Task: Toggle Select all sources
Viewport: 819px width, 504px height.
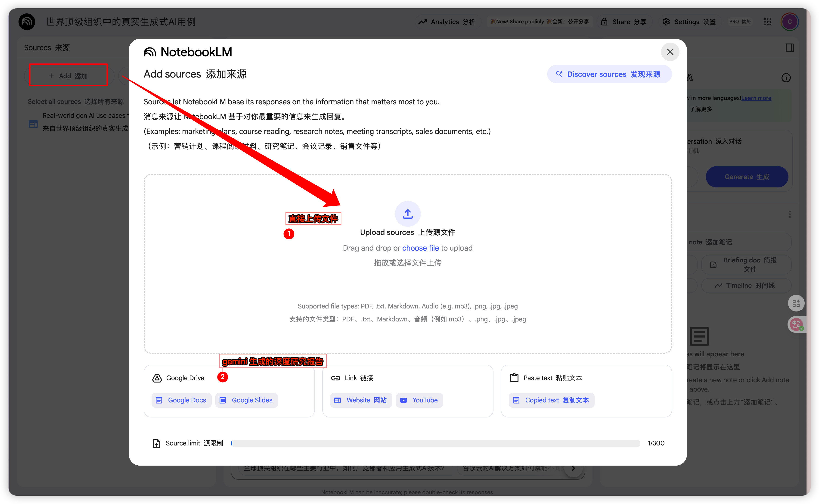Action: pos(76,102)
